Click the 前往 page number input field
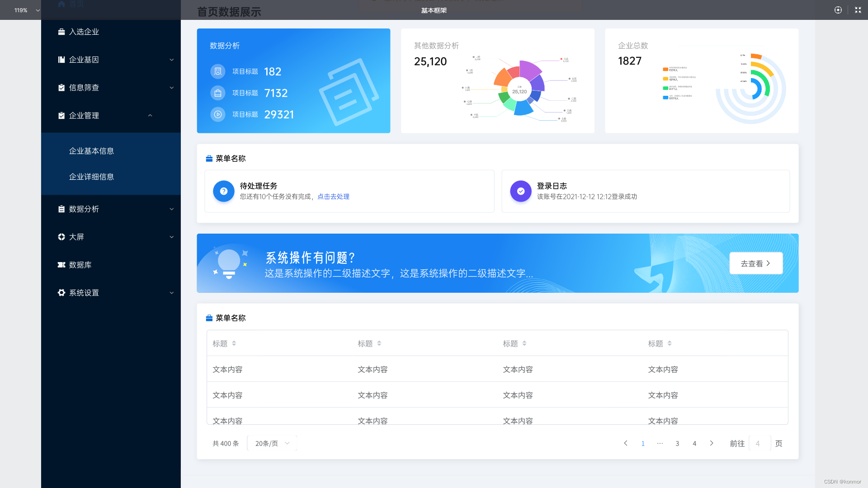The height and width of the screenshot is (488, 868). (x=759, y=443)
